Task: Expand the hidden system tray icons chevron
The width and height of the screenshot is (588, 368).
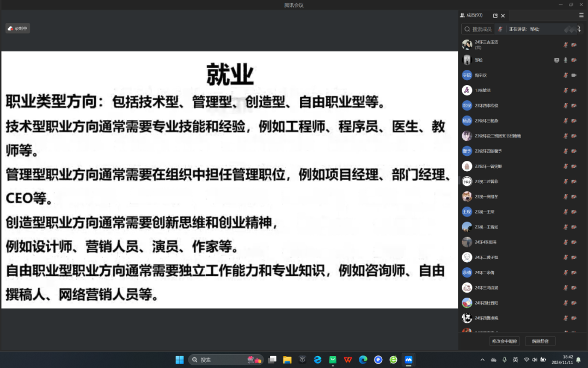Action: pyautogui.click(x=482, y=360)
